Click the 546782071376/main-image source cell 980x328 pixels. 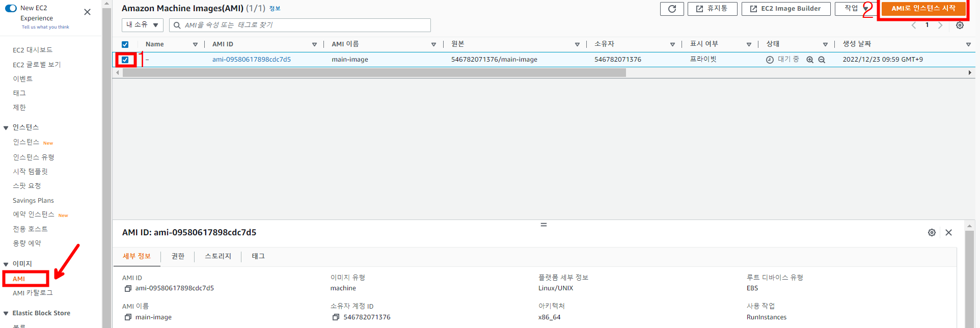(494, 60)
